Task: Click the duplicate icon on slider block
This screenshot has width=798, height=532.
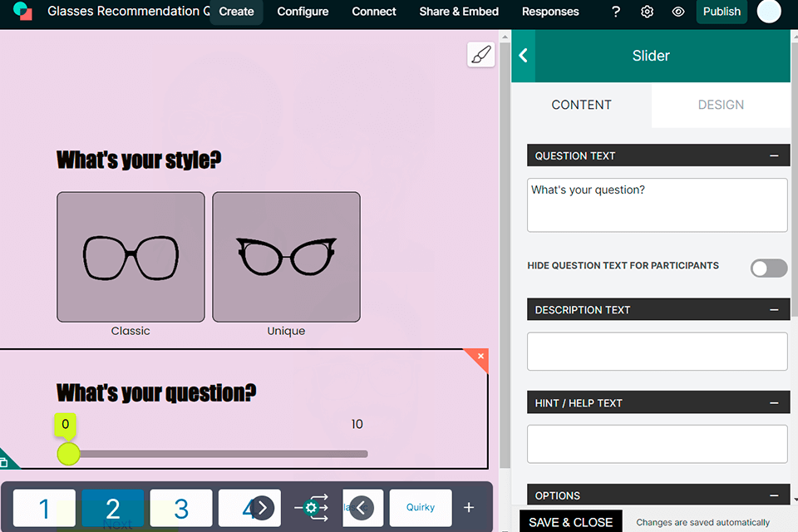Action: [4, 462]
